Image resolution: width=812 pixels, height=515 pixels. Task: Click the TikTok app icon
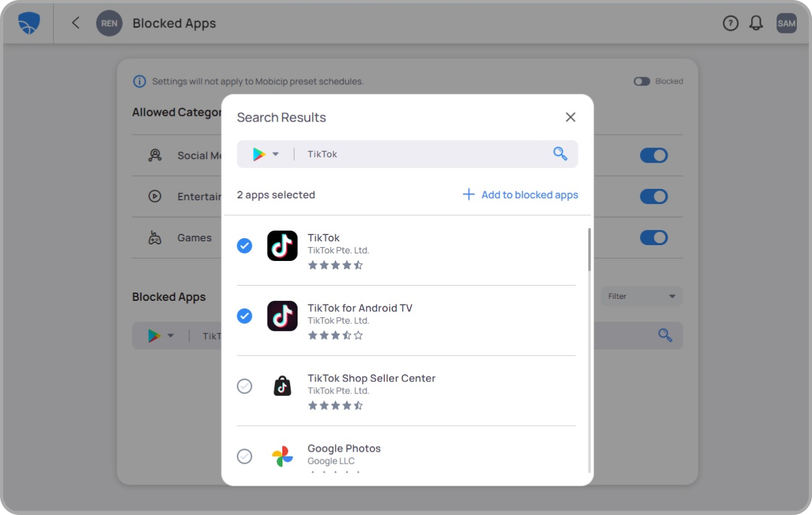pos(282,246)
